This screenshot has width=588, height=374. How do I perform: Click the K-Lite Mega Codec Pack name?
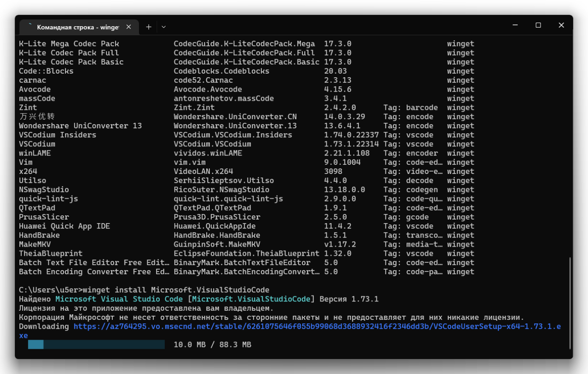point(69,44)
